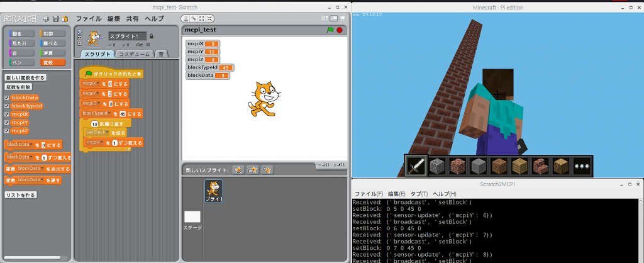Open Minecraft inventory via three dots
644x263 pixels.
pyautogui.click(x=582, y=166)
